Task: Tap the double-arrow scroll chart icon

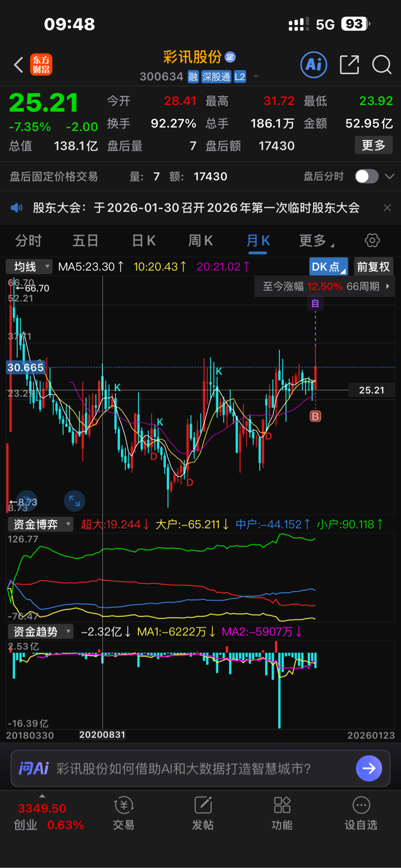Action: pyautogui.click(x=27, y=501)
